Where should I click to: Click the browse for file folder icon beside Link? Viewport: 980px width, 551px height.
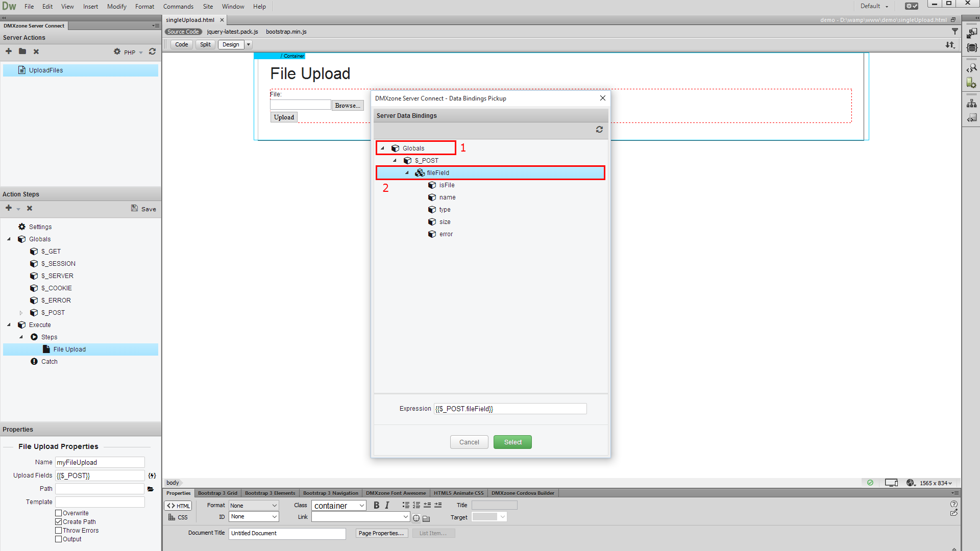[427, 518]
